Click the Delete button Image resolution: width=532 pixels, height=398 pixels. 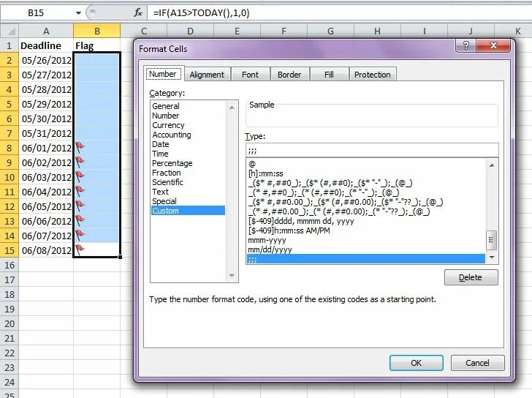[471, 277]
